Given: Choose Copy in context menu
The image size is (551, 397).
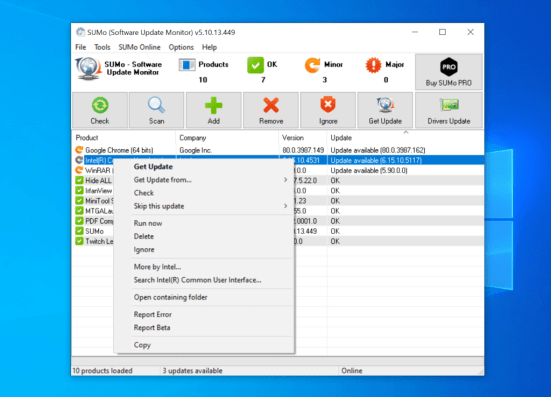Looking at the screenshot, I should pos(205,345).
